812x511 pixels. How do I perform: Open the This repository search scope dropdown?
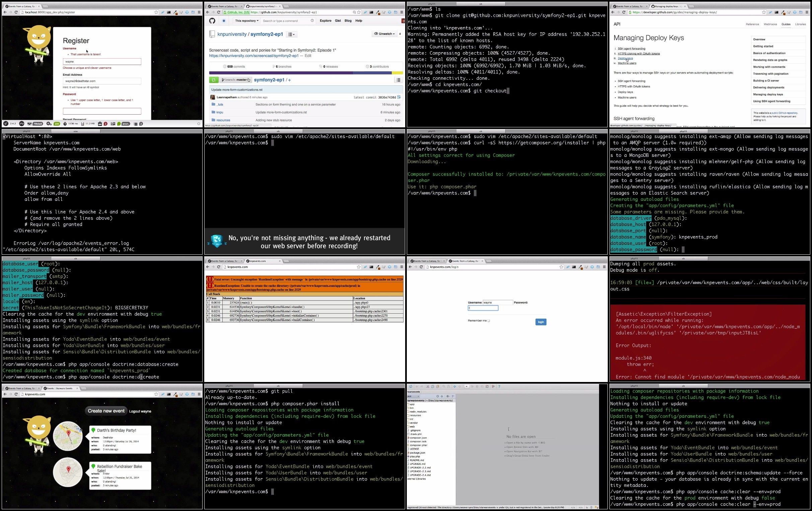(247, 21)
